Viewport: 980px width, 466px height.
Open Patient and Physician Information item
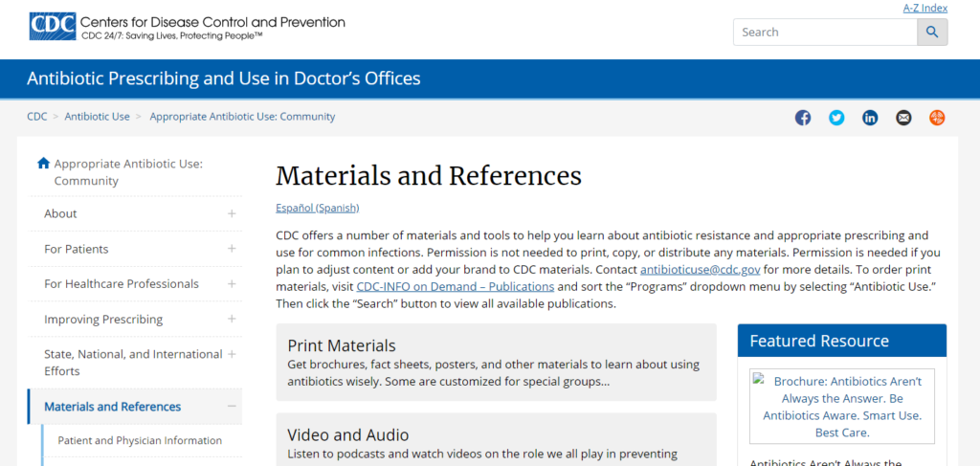(x=140, y=440)
